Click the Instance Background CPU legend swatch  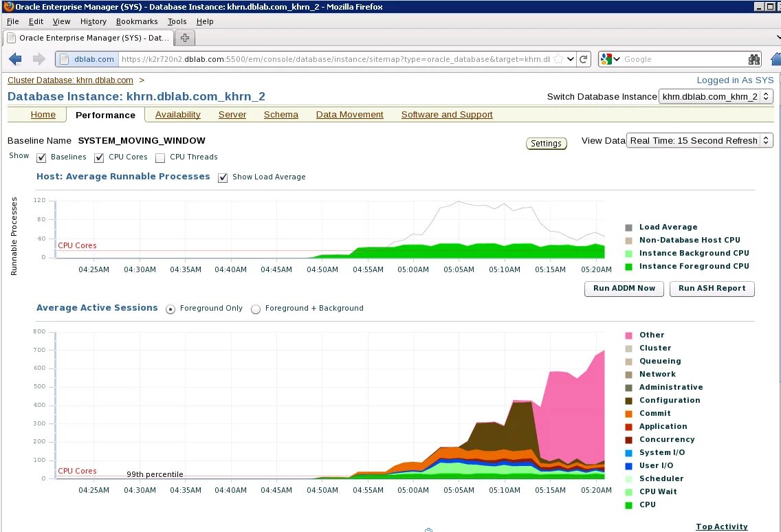coord(628,254)
